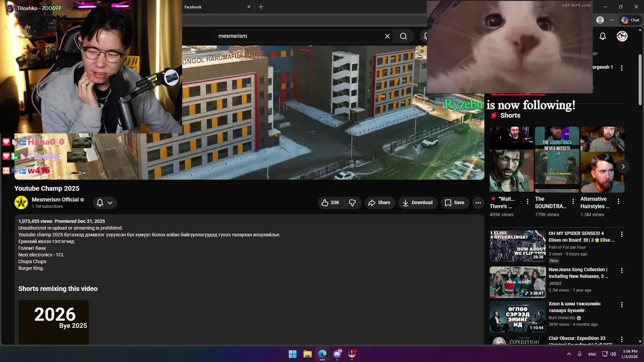
Task: Open File Explorer from the taskbar
Action: (307, 354)
